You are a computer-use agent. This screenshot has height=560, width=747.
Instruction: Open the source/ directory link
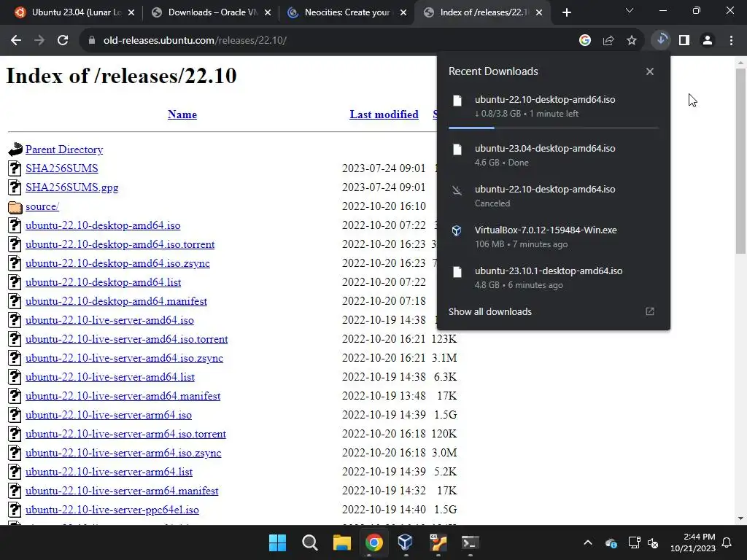(x=42, y=206)
